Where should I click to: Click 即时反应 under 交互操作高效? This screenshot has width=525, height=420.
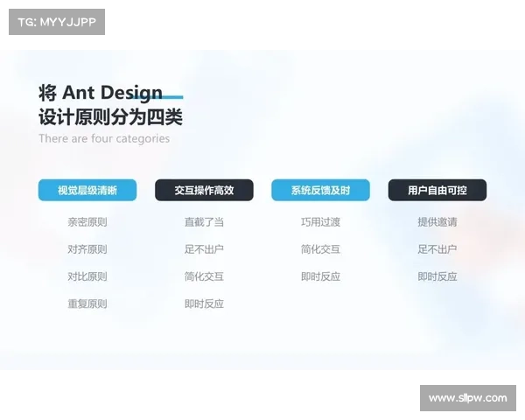pos(204,304)
